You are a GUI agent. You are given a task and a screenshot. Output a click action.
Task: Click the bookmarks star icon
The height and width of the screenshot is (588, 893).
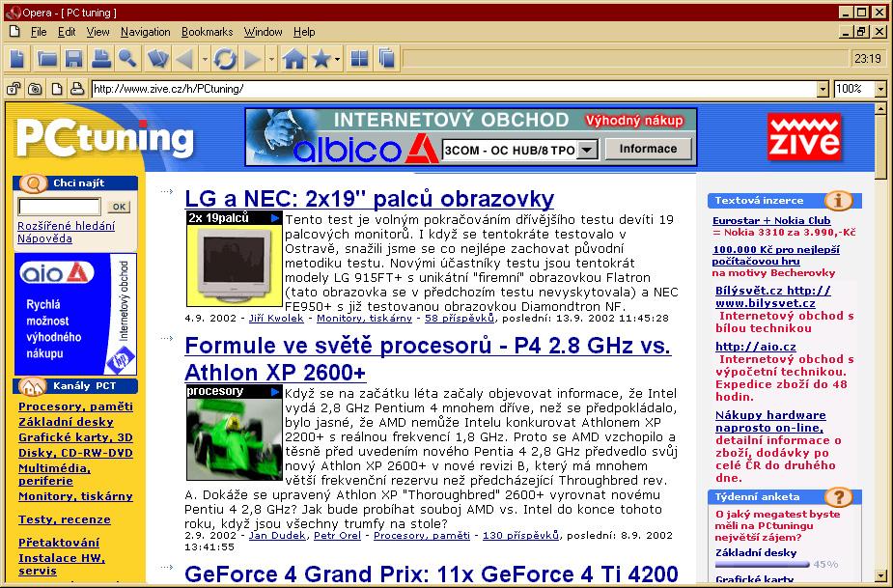321,59
